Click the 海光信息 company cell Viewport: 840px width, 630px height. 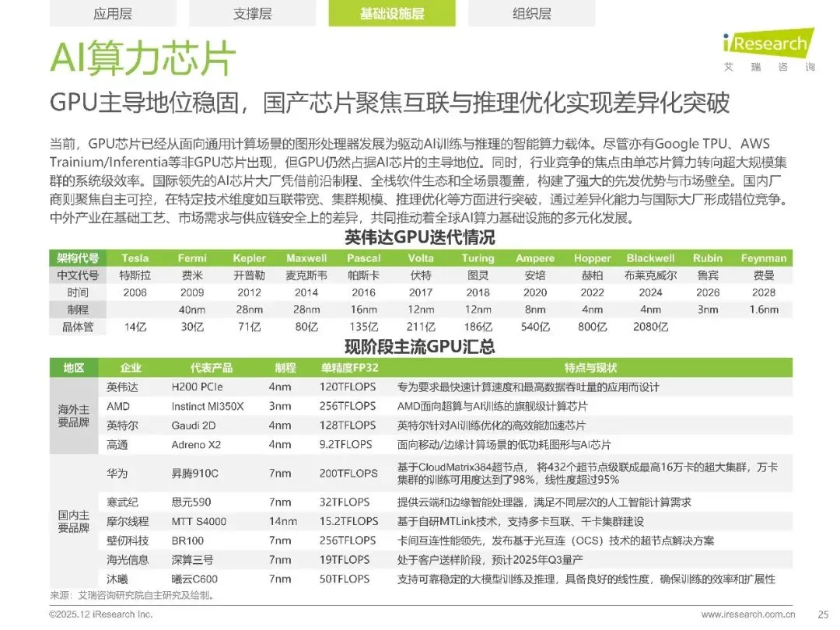tap(128, 560)
